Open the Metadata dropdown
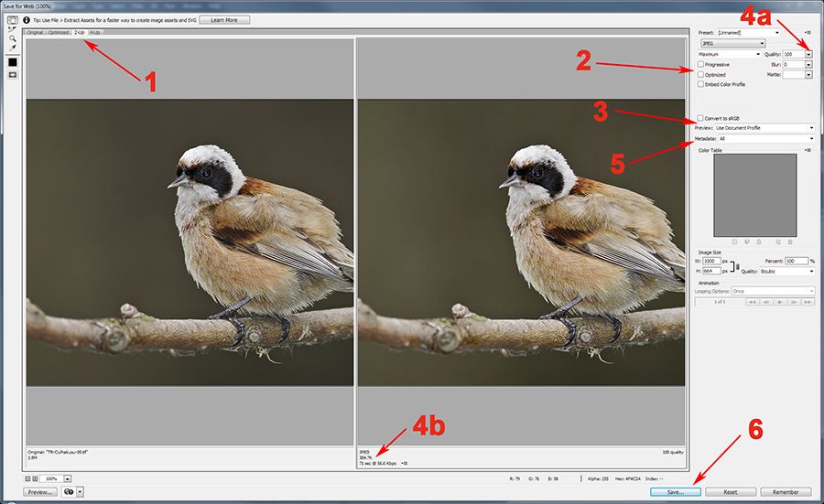824x504 pixels. (x=766, y=139)
